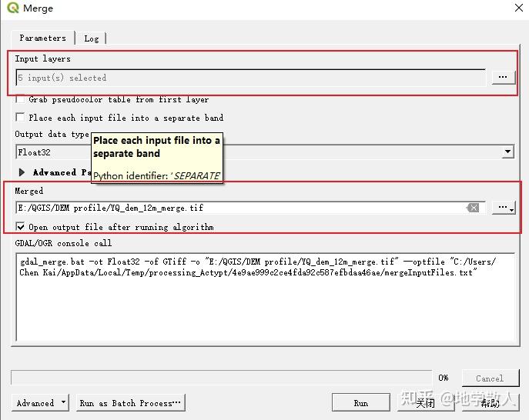This screenshot has height=420, width=529.
Task: Enable Grab pseudocolor table from first layer
Action: (20, 99)
